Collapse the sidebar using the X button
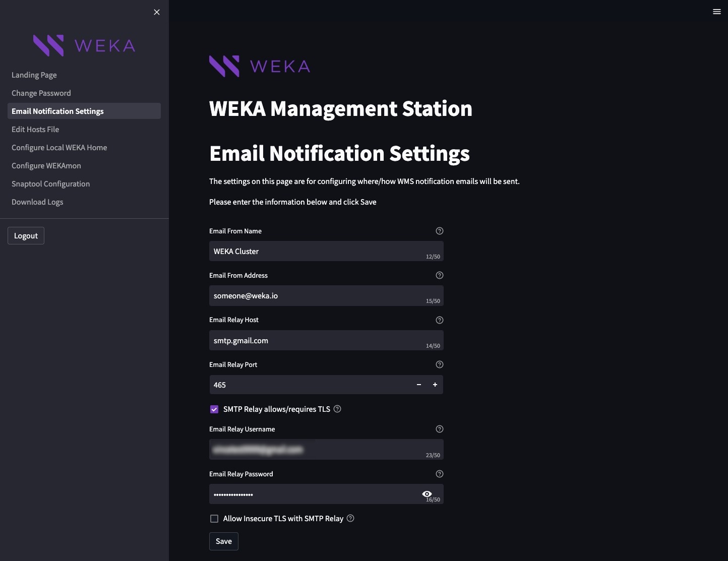Viewport: 728px width, 561px height. coord(157,12)
